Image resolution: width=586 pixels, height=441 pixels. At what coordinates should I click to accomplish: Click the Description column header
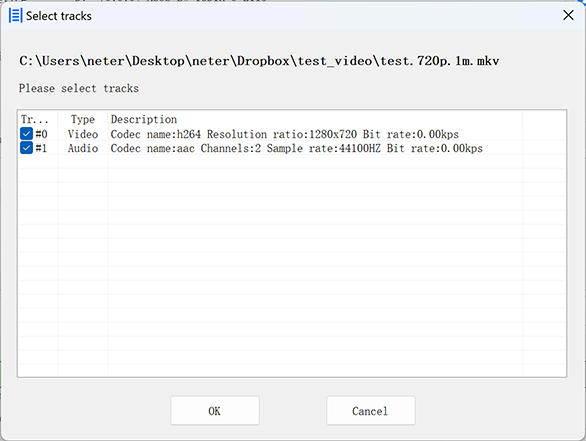coord(315,119)
